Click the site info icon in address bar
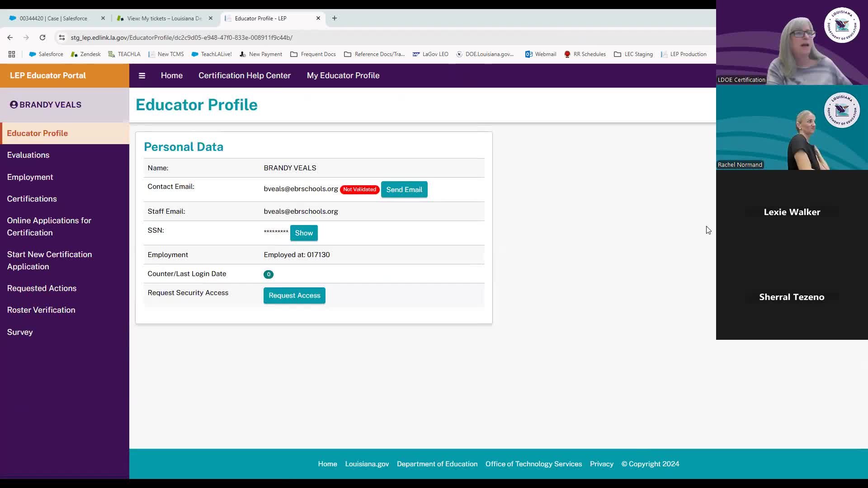868x488 pixels. tap(61, 38)
